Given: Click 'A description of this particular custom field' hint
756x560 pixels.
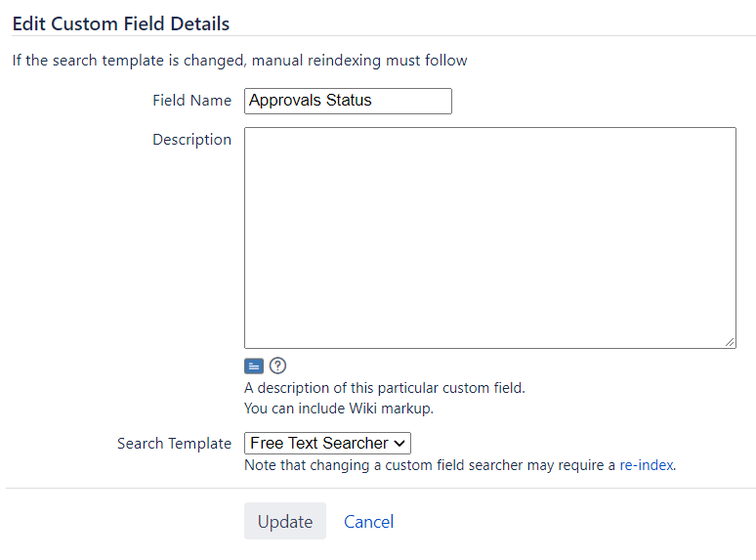Looking at the screenshot, I should point(384,388).
